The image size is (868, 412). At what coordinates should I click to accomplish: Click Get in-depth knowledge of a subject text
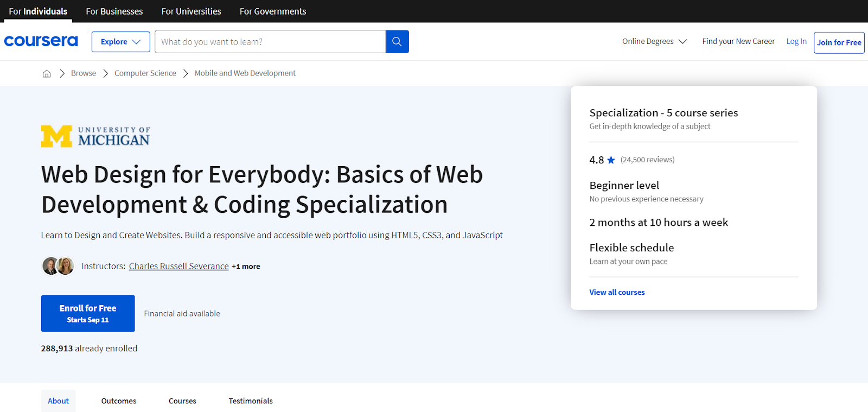pos(650,126)
